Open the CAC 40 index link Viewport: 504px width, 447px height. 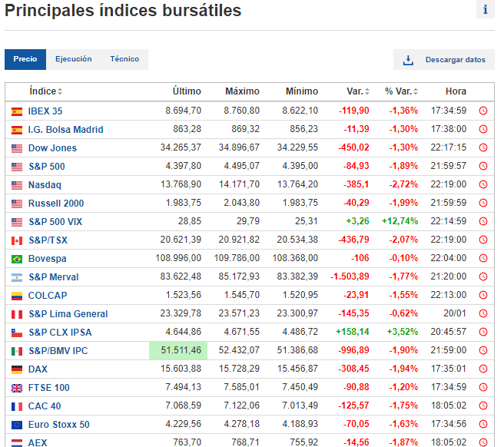pyautogui.click(x=45, y=406)
